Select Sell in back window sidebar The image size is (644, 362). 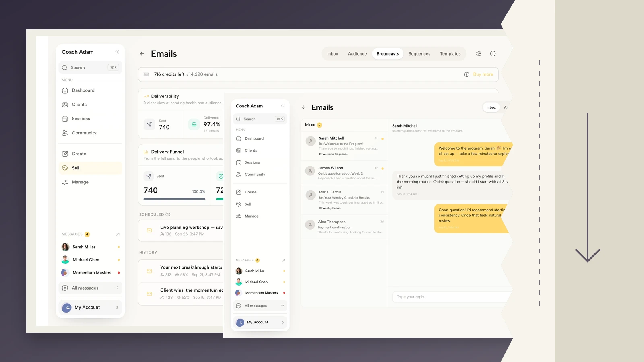(x=91, y=168)
